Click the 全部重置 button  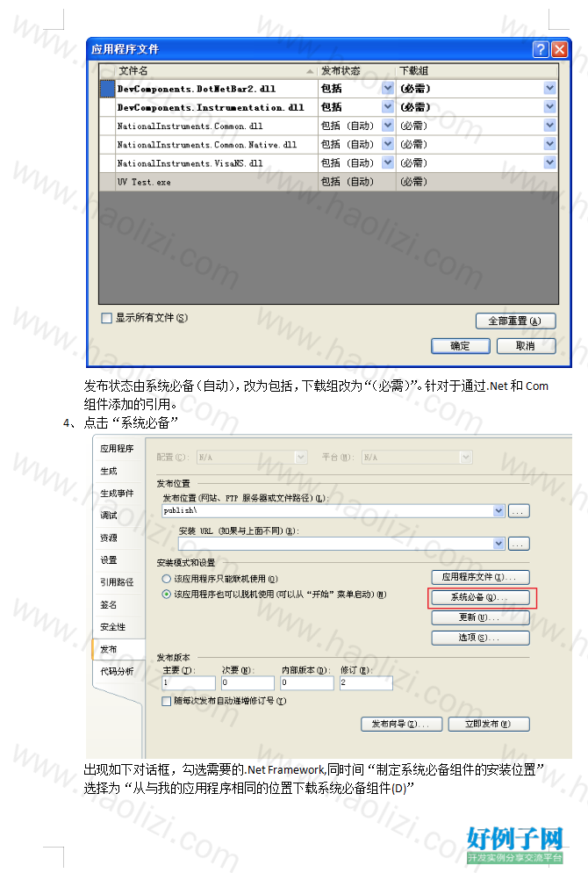point(515,321)
